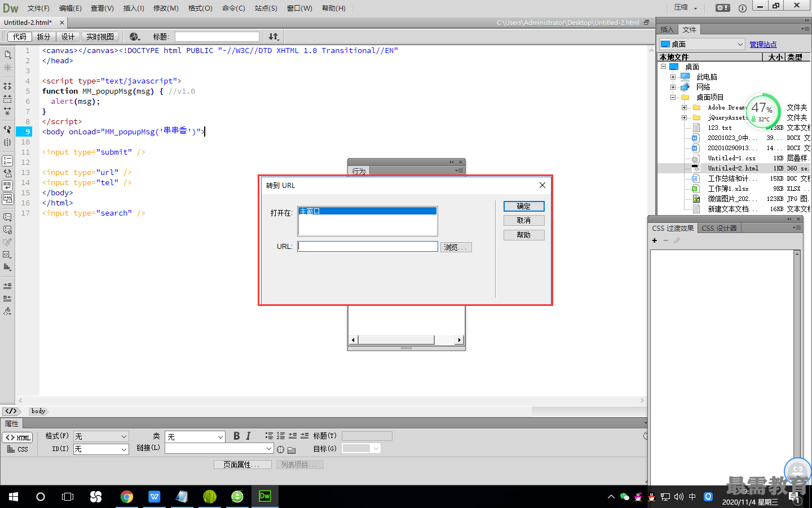Viewport: 812px width, 508px height.
Task: Toggle Word Wrap icon in coding toolbar
Action: (7, 186)
